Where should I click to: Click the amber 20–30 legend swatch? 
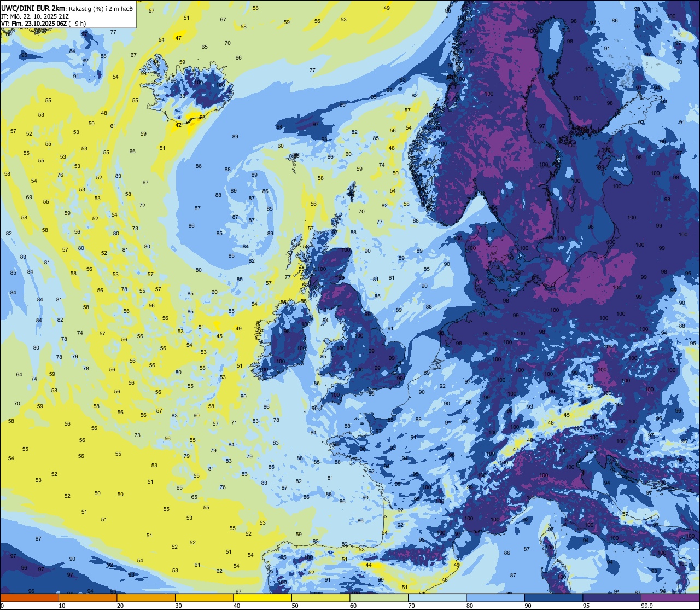(146, 597)
